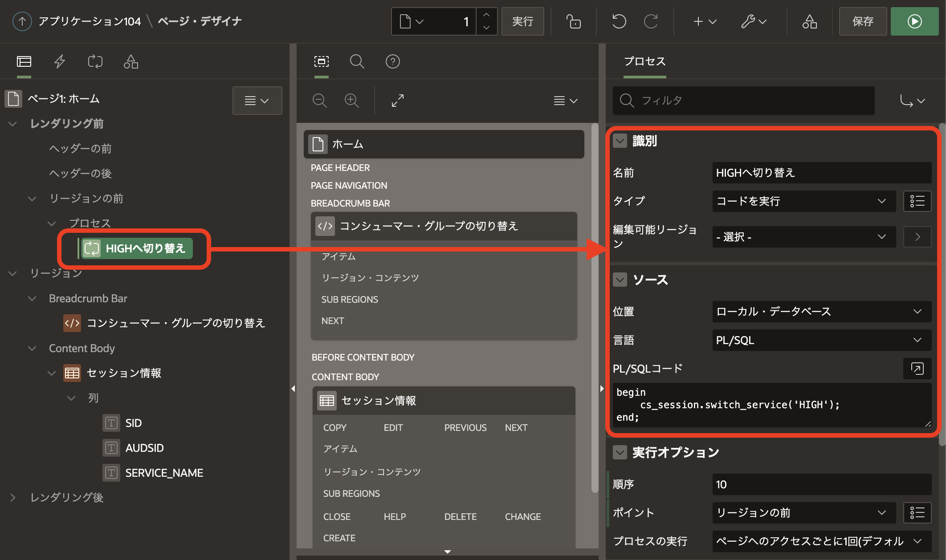Open the rendering tree options menu
946x560 pixels.
tap(257, 101)
